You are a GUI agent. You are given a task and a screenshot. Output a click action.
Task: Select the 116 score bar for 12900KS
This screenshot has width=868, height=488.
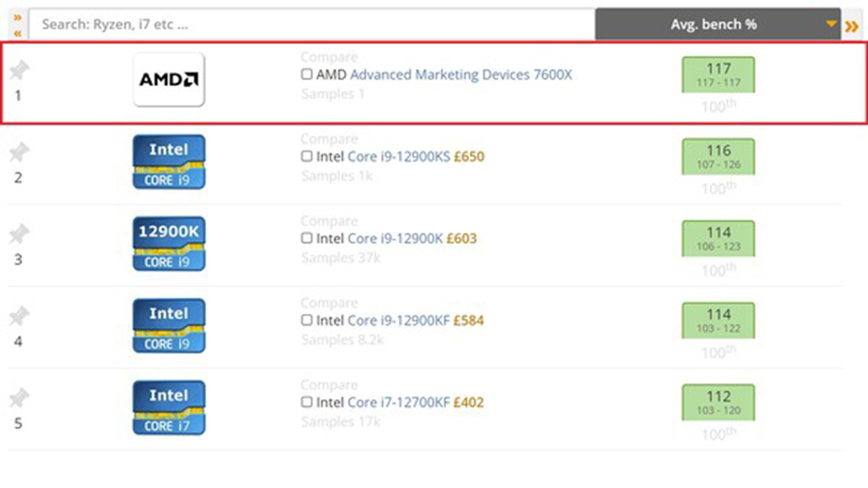pos(718,156)
